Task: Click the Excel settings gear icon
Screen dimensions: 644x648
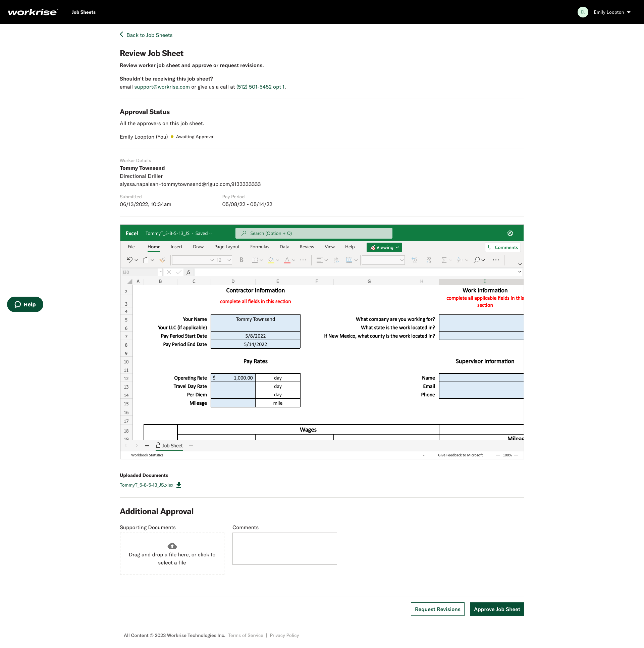Action: [510, 233]
